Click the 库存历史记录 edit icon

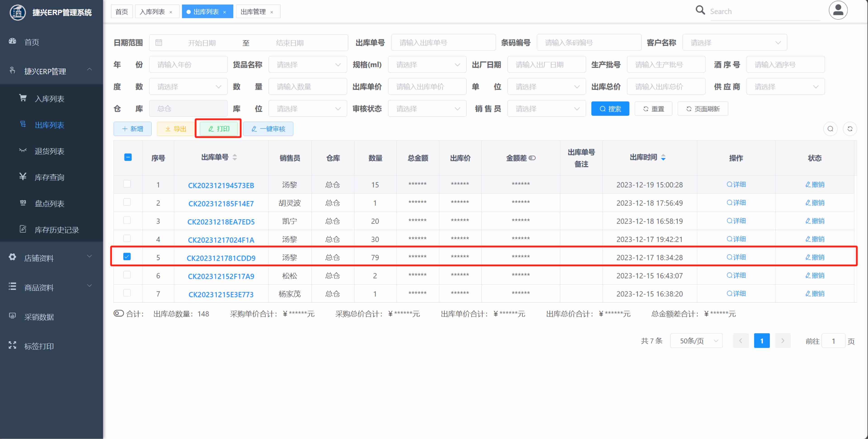23,229
